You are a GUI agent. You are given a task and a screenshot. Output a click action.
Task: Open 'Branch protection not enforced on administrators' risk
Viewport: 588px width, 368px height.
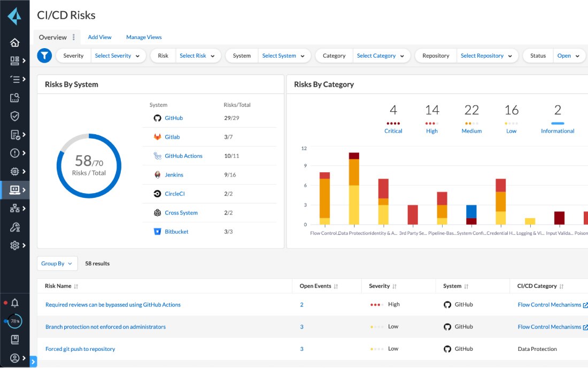click(105, 327)
